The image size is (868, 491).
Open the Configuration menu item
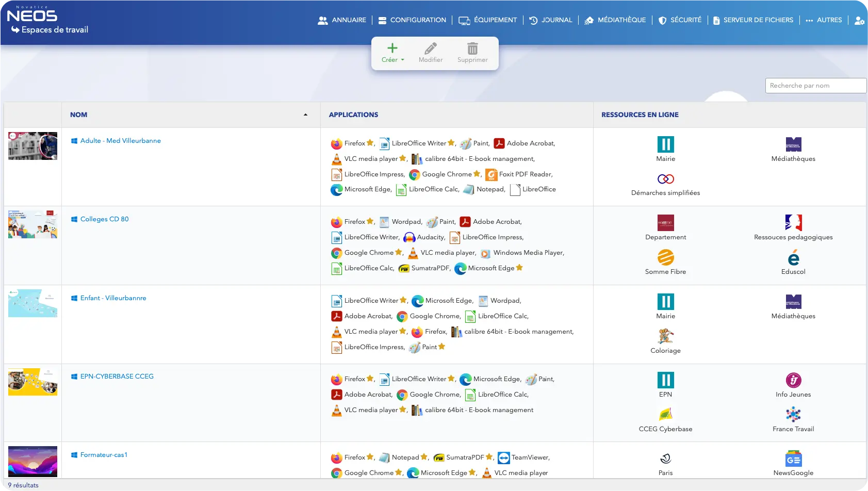[413, 20]
